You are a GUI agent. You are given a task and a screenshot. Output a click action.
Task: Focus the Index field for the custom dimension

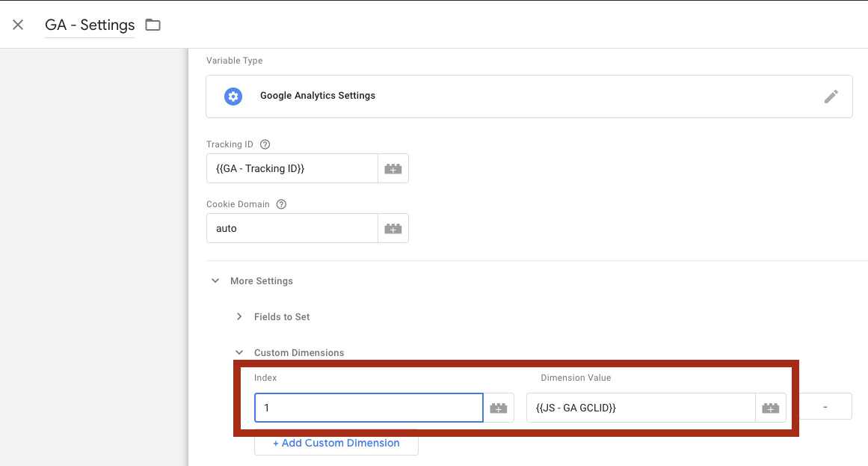(x=368, y=408)
